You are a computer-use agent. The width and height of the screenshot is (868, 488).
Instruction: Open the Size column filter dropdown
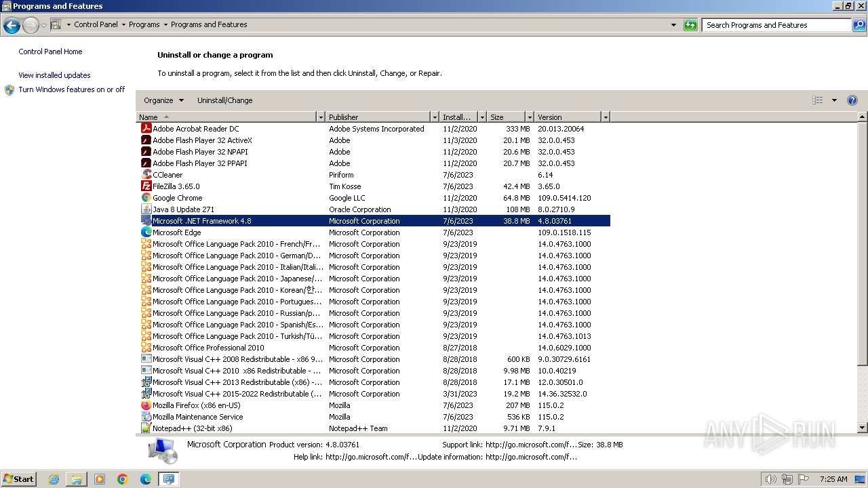(x=530, y=117)
